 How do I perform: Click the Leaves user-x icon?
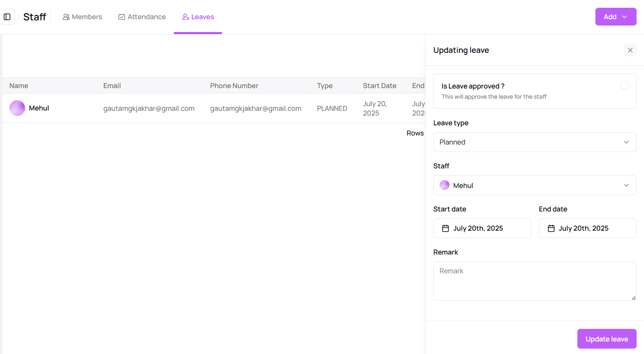click(186, 17)
